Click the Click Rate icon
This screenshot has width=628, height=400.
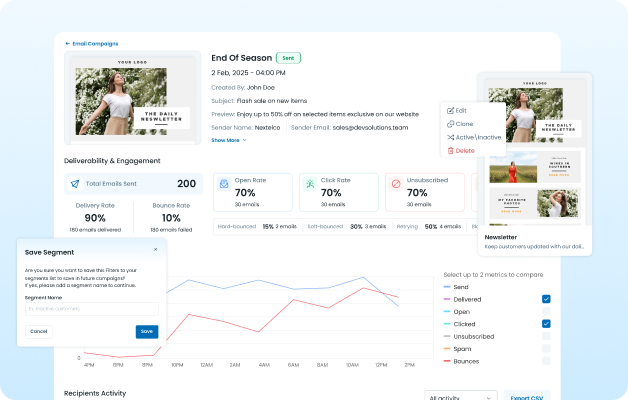pyautogui.click(x=310, y=184)
